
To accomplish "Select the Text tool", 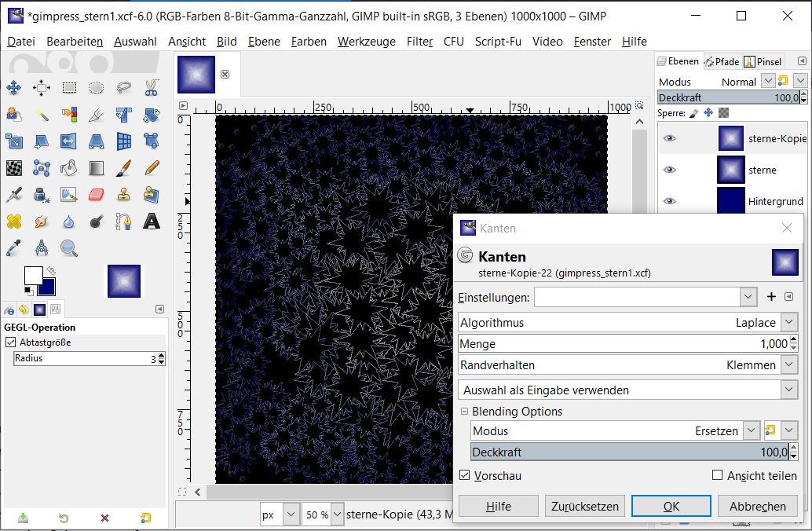I will [151, 222].
